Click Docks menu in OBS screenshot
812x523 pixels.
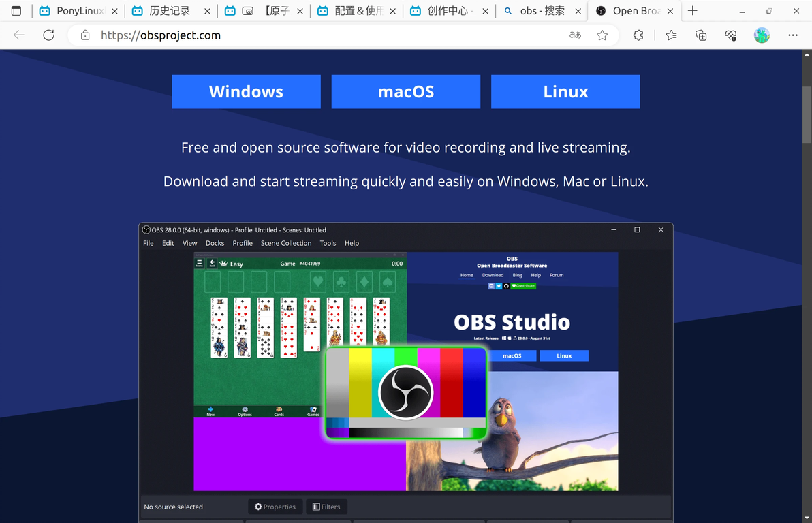tap(215, 243)
